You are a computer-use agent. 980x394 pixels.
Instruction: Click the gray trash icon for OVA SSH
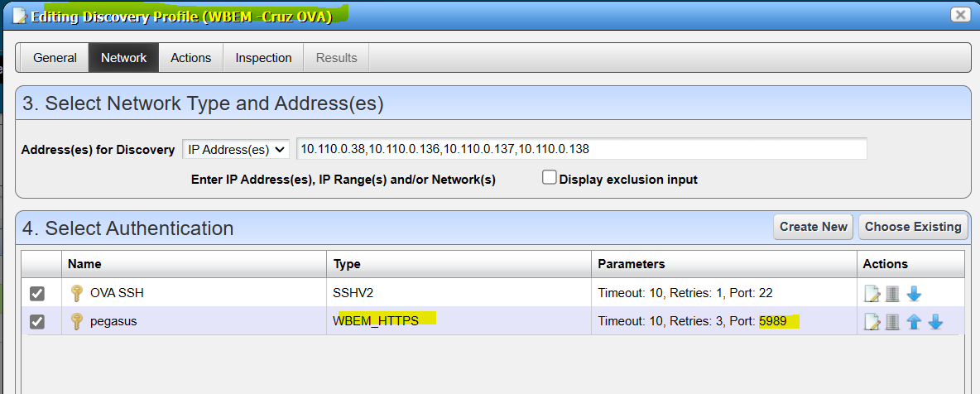(892, 294)
